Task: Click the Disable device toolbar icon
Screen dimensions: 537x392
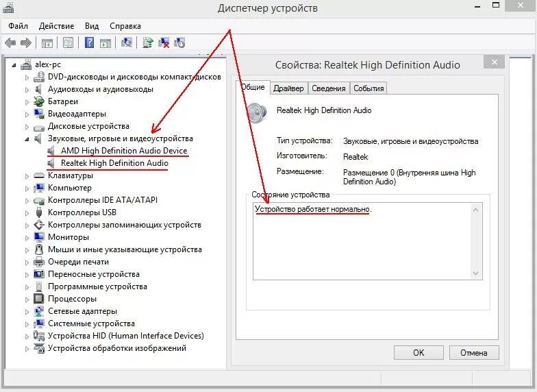Action: point(179,42)
